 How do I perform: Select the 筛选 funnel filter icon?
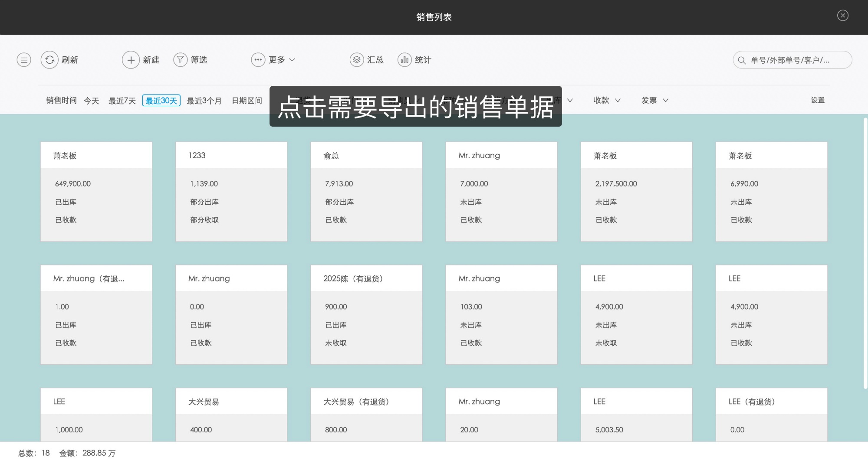click(x=180, y=60)
